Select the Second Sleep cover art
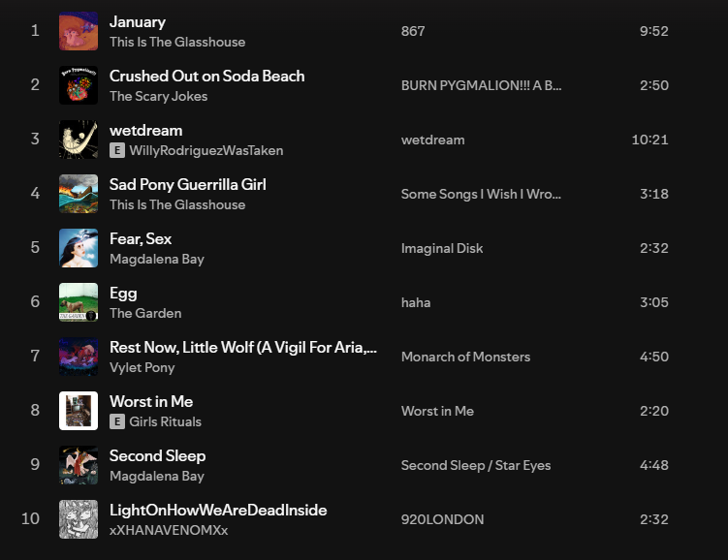The image size is (728, 560). pos(79,465)
